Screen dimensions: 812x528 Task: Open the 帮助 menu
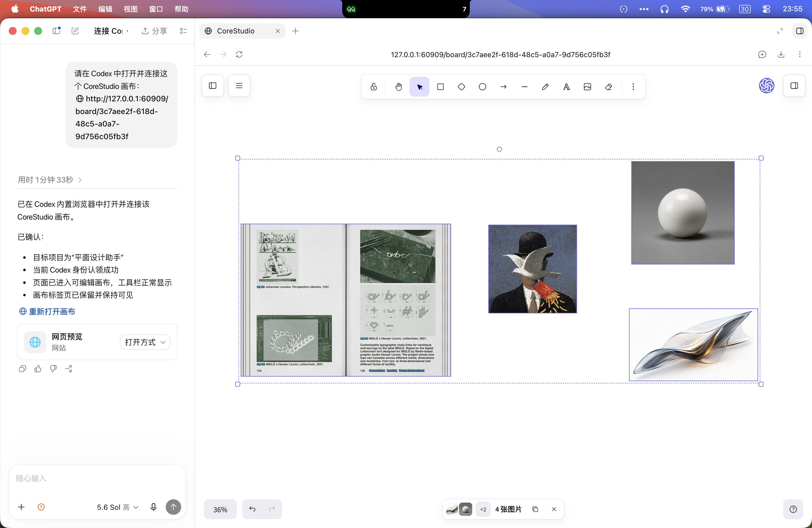pyautogui.click(x=181, y=9)
